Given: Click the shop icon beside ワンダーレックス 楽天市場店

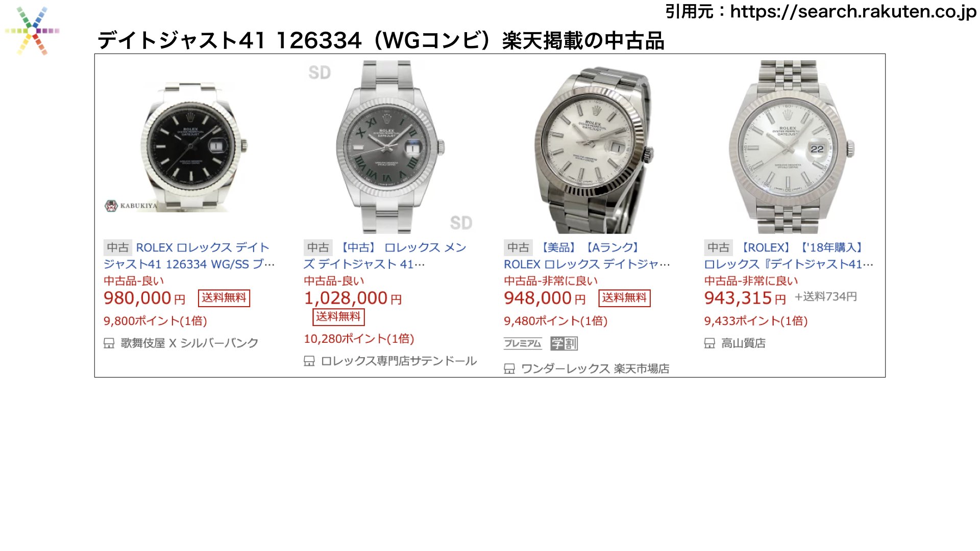Looking at the screenshot, I should (x=509, y=369).
